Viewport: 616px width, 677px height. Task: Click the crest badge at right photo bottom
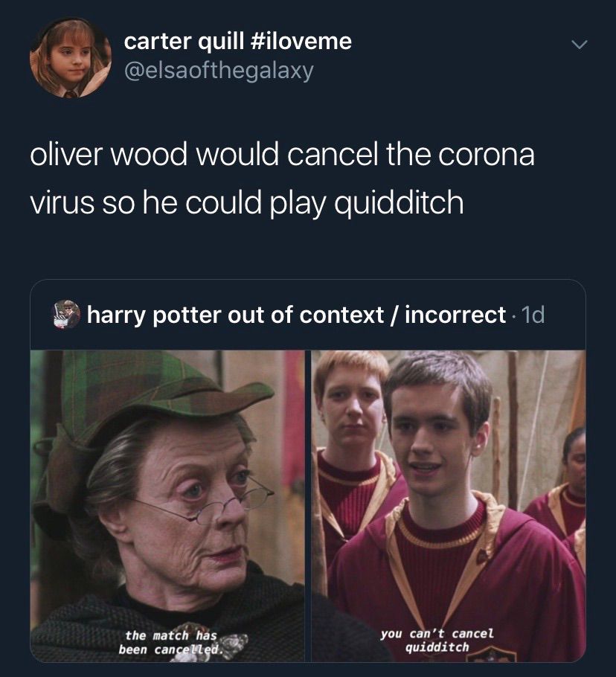point(492,655)
